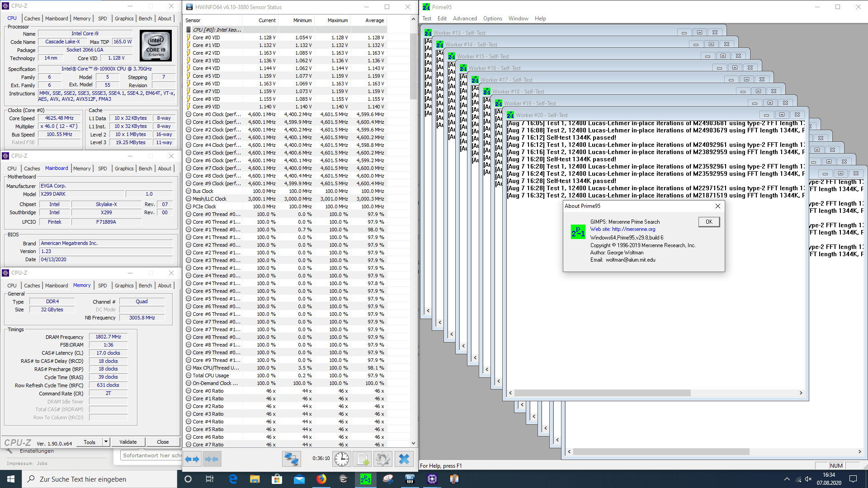Show hidden tray icons chevron

click(787, 479)
